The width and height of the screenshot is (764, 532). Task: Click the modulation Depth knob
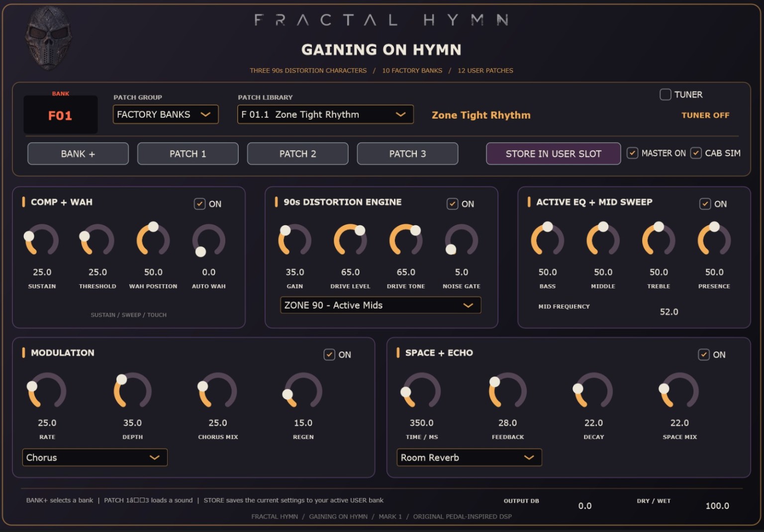click(132, 391)
